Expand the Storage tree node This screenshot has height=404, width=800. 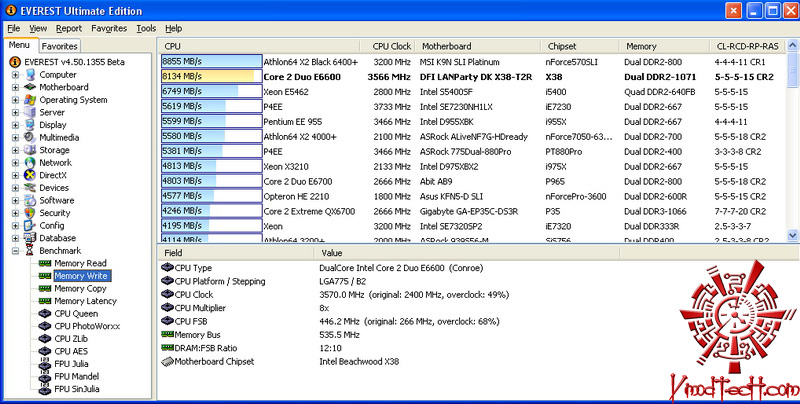click(15, 150)
